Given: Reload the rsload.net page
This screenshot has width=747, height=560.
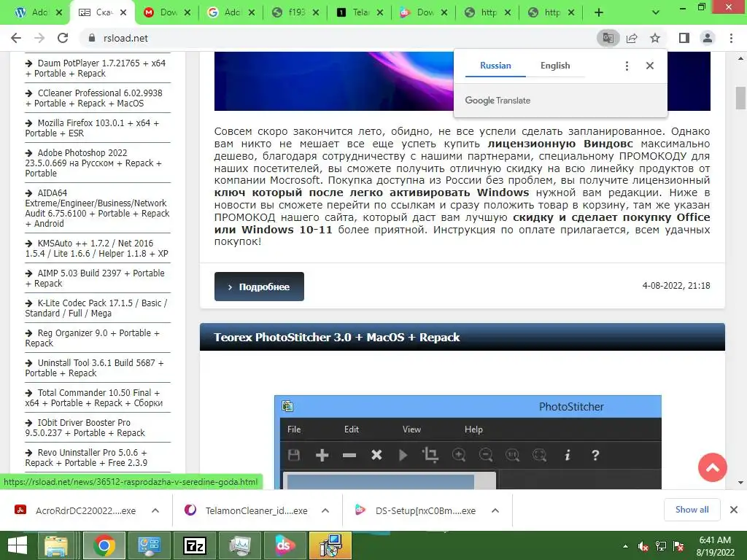Looking at the screenshot, I should (x=63, y=38).
